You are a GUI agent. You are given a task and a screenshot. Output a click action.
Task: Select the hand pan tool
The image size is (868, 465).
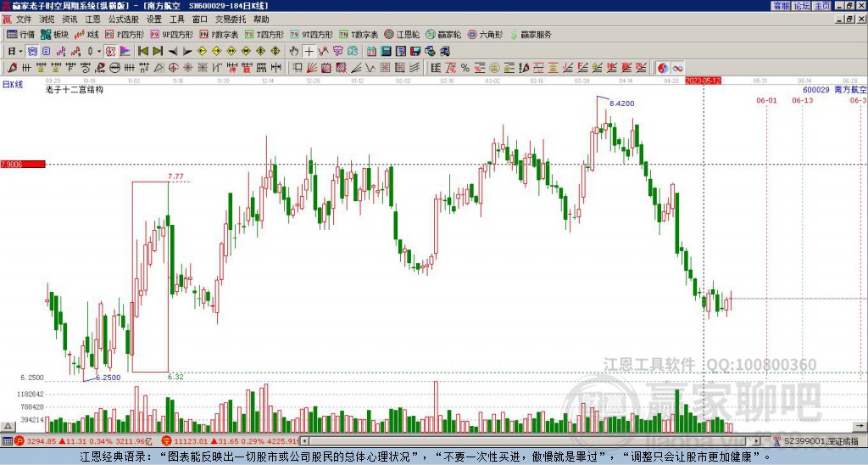coord(294,52)
